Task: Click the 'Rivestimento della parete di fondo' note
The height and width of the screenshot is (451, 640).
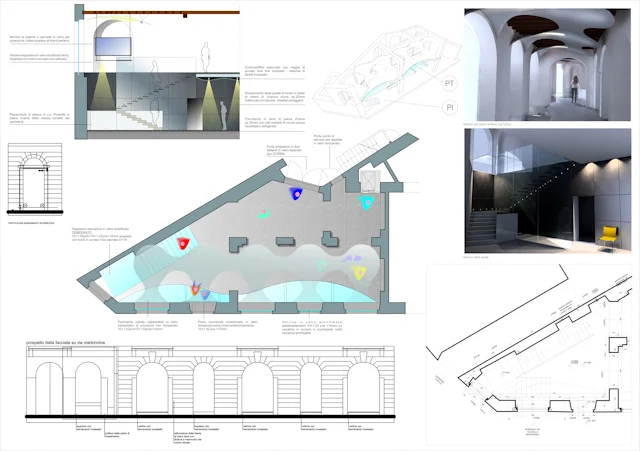Action: pos(275,97)
